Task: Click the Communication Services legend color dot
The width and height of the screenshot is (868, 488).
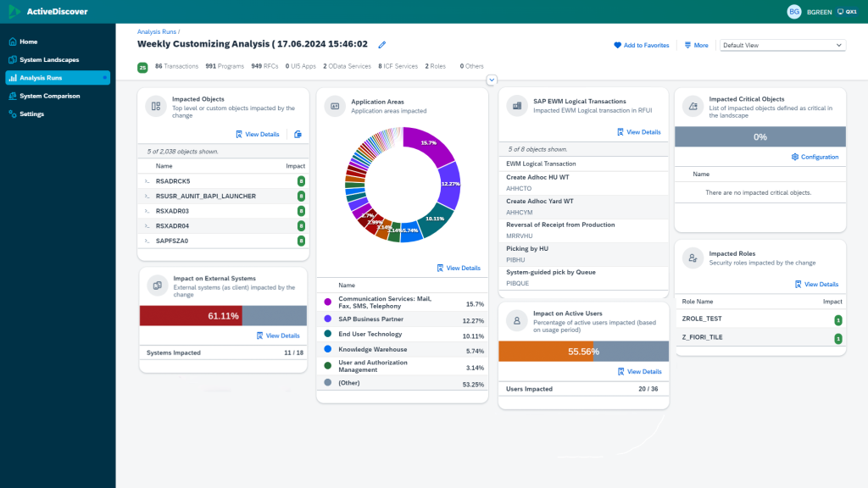Action: coord(328,302)
